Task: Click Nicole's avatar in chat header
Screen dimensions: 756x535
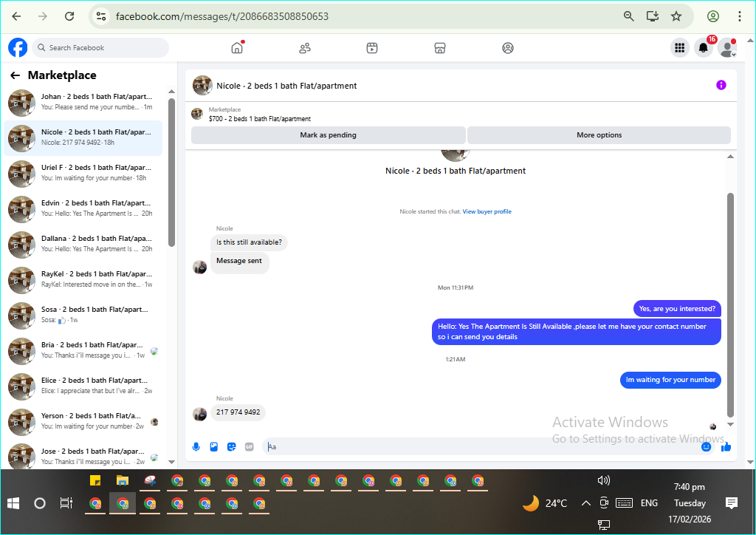Action: point(202,86)
